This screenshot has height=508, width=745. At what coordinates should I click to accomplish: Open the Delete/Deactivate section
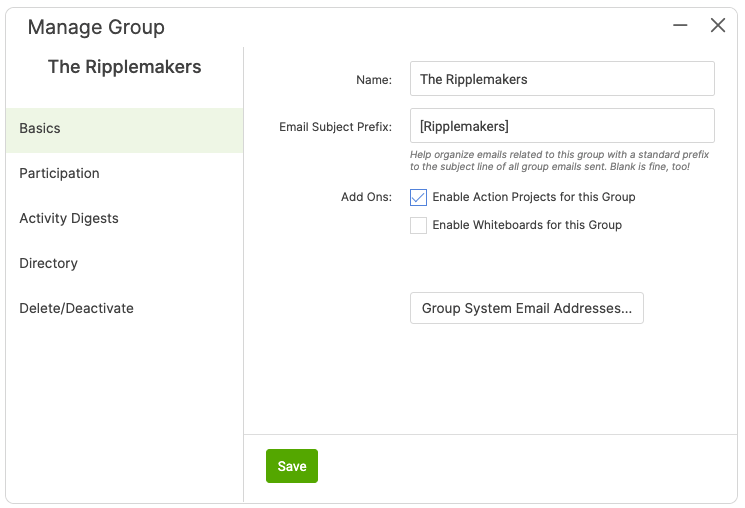[x=124, y=309]
